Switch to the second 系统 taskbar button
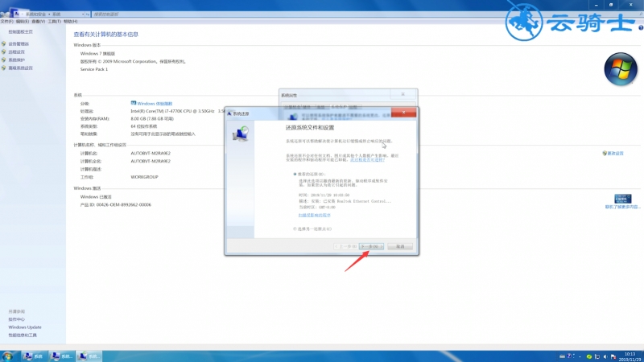644x362 pixels. tap(61, 356)
